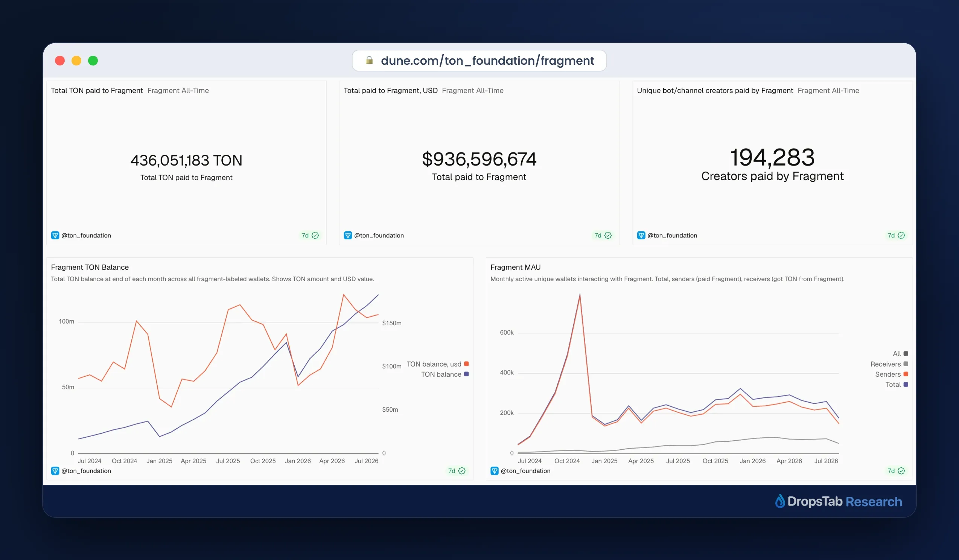Click the TON logo under Fragment TON Balance chart
This screenshot has height=560, width=959.
pyautogui.click(x=55, y=471)
